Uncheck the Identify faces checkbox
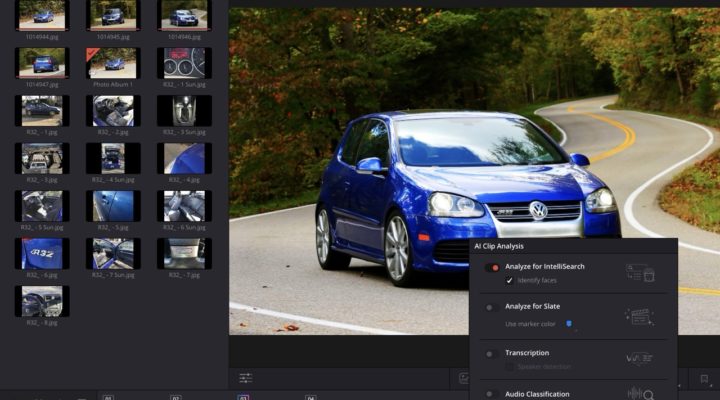The height and width of the screenshot is (400, 720). point(509,280)
